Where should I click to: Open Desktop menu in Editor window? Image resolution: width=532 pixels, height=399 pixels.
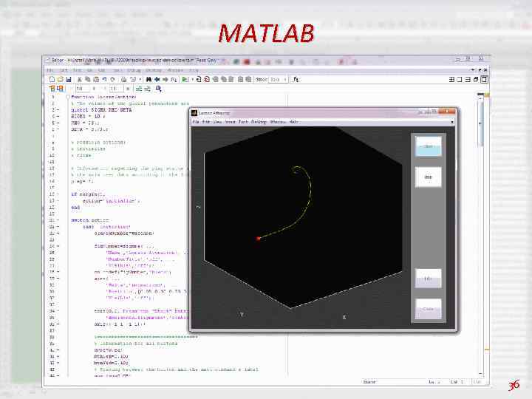point(154,70)
